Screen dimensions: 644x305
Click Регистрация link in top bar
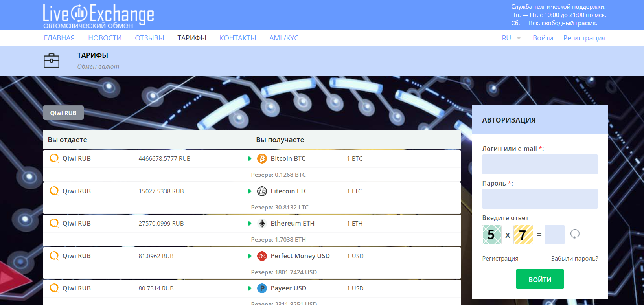[584, 38]
